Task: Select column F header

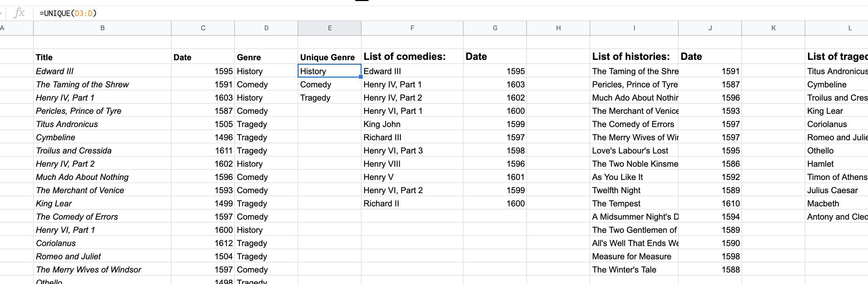Action: pos(412,28)
